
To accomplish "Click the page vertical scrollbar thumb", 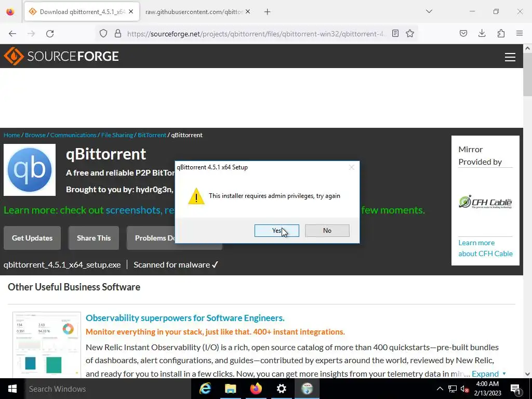I will coord(527,75).
